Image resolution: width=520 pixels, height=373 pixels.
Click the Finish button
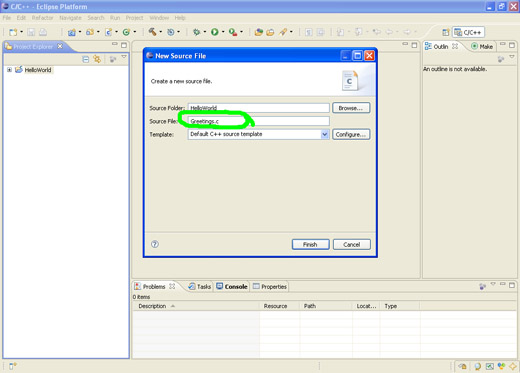310,244
